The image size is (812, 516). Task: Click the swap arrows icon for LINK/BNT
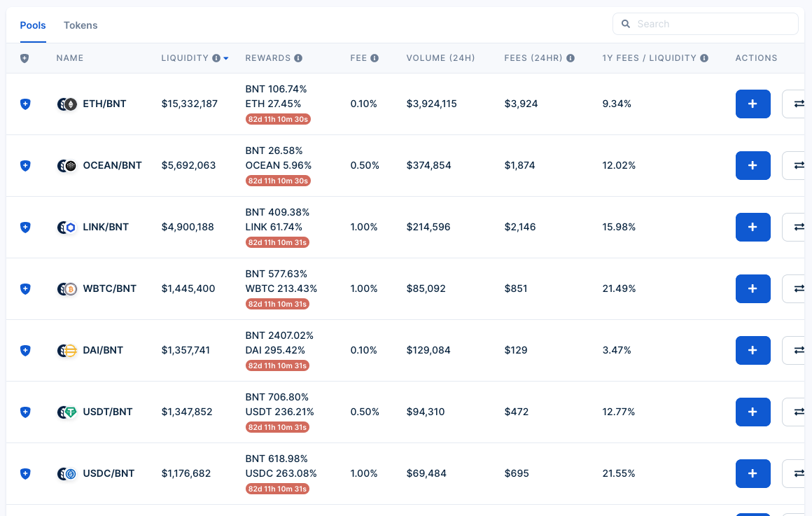[798, 227]
